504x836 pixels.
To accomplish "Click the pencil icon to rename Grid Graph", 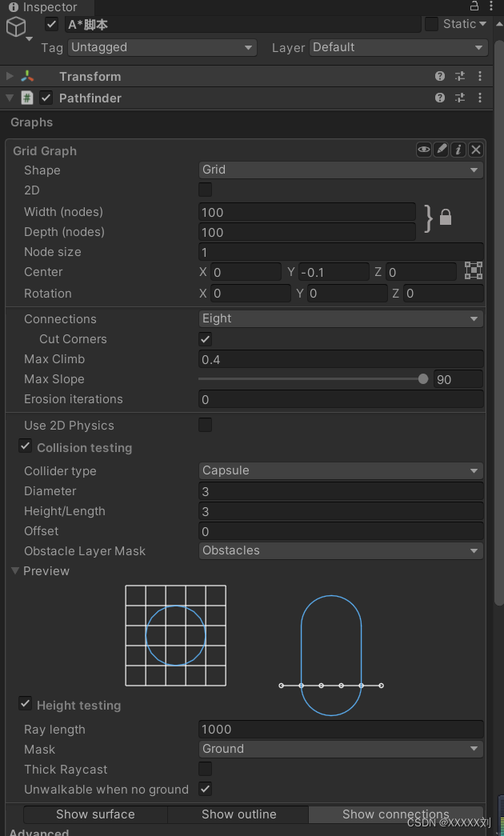I will 441,150.
